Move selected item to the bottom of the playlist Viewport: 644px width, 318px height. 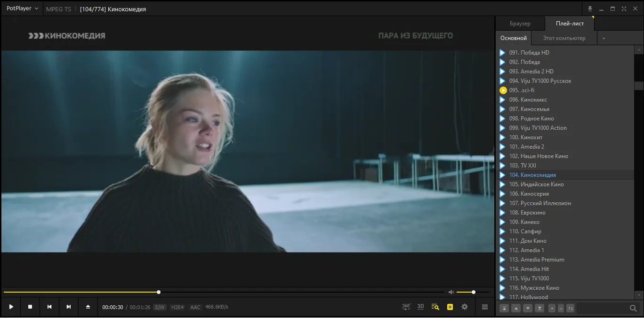[539, 308]
